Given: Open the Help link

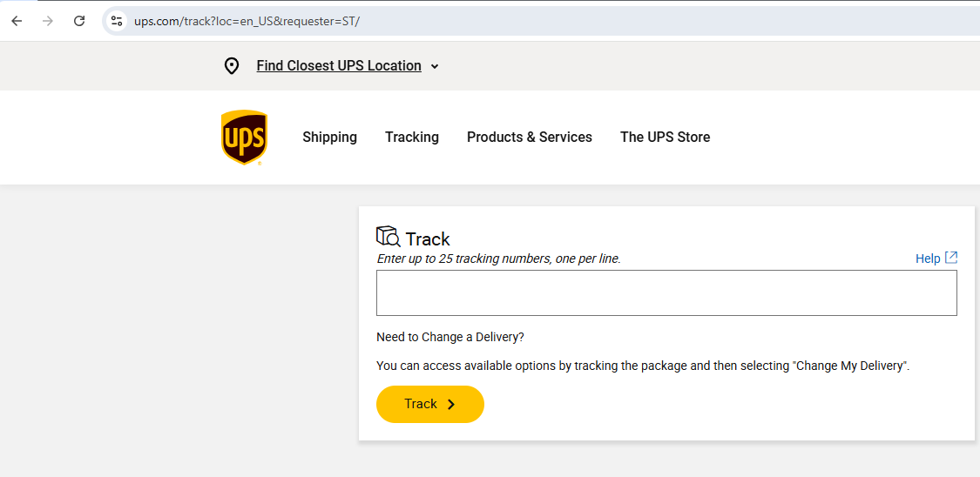Looking at the screenshot, I should [928, 259].
